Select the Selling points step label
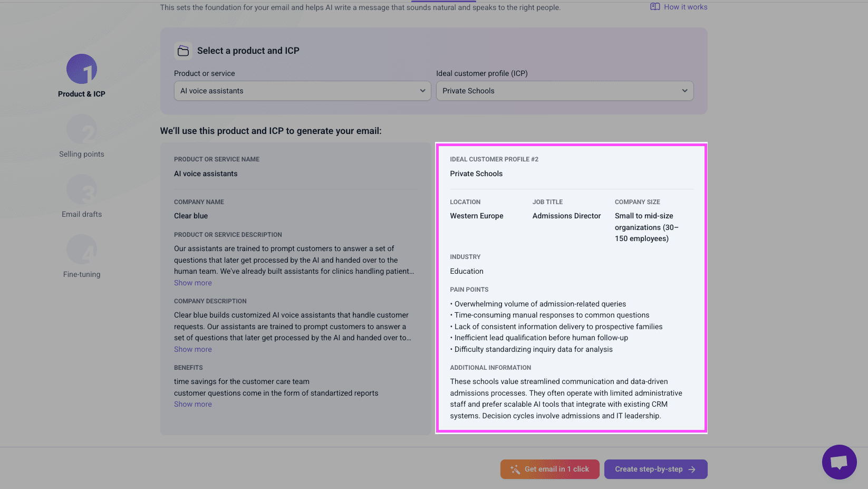Image resolution: width=868 pixels, height=489 pixels. [x=82, y=154]
